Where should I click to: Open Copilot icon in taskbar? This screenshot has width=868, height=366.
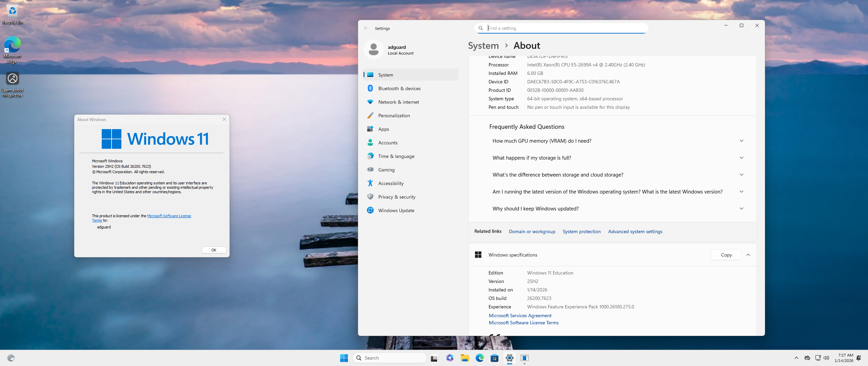point(450,358)
